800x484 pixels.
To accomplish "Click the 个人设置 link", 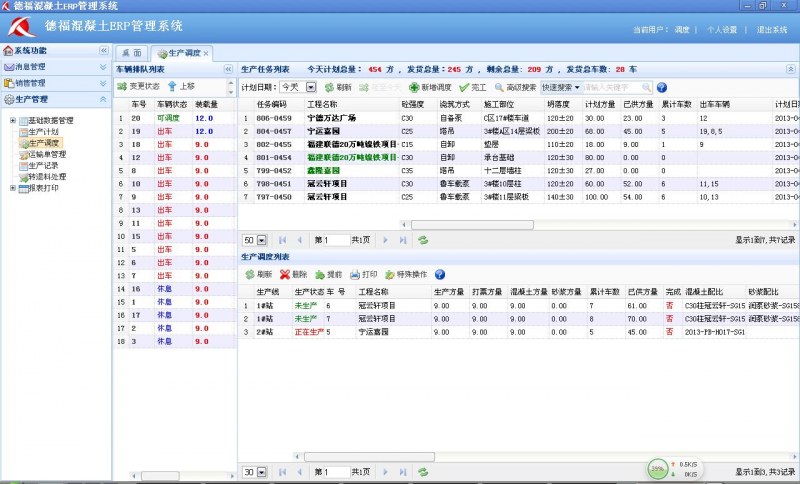I will click(722, 30).
